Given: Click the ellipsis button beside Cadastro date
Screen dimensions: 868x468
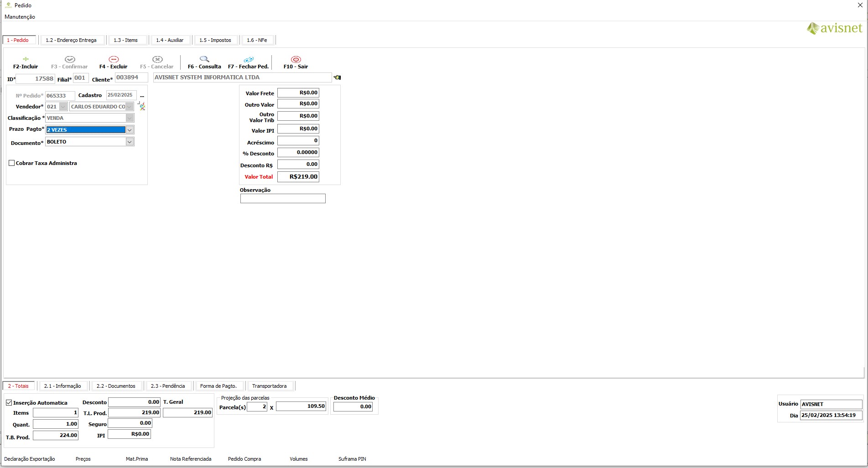Looking at the screenshot, I should click(x=142, y=96).
